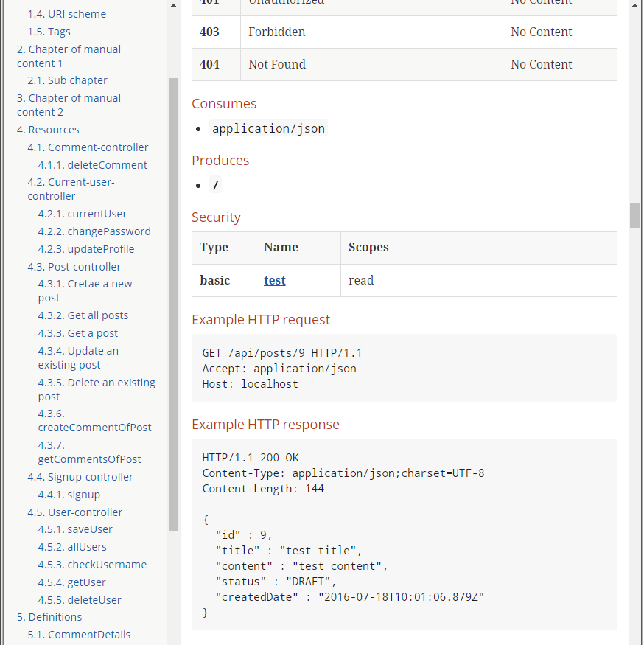Jump to 4. Resources section
Screen dimensions: 644x645
pyautogui.click(x=48, y=130)
